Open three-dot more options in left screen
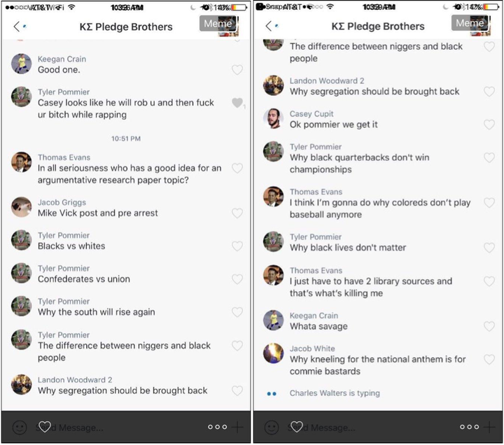Screen dimensions: 504x445 pos(217,427)
